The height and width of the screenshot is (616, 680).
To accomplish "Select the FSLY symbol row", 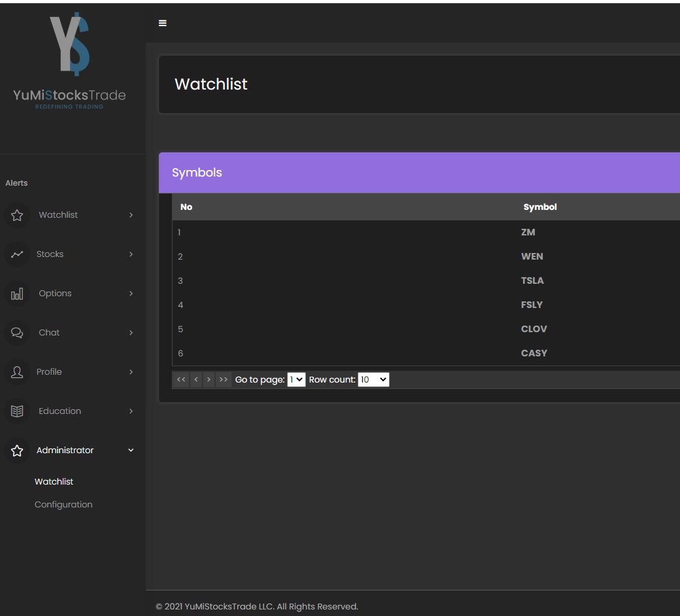I will pos(426,305).
